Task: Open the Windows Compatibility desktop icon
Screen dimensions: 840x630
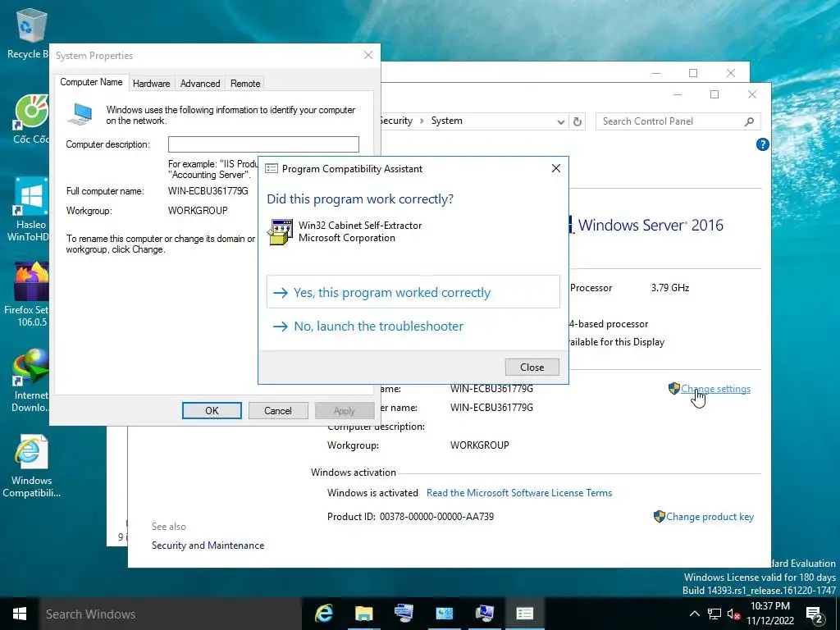Action: tap(31, 465)
